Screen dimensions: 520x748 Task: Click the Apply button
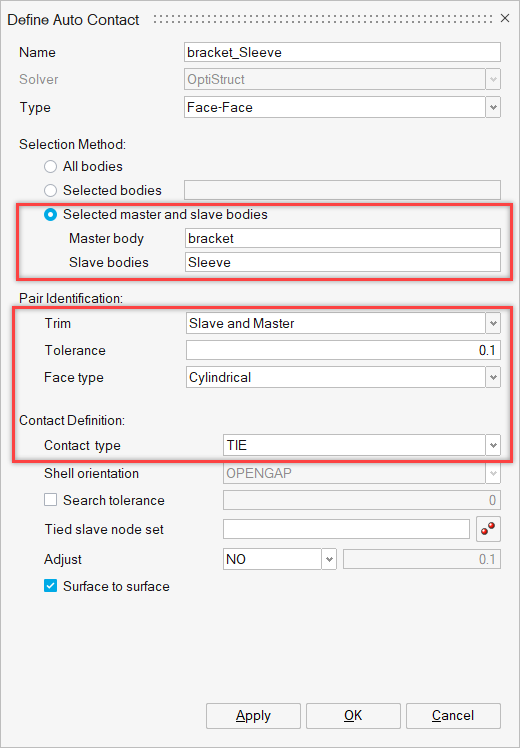253,716
